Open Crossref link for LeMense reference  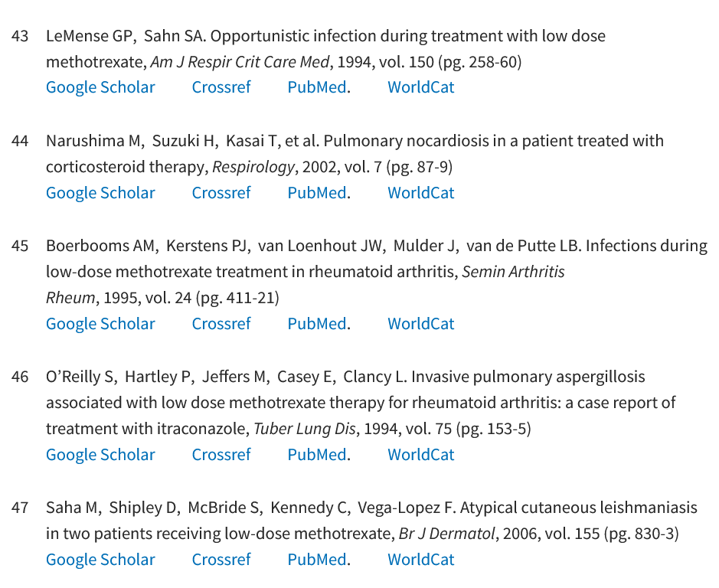(221, 87)
